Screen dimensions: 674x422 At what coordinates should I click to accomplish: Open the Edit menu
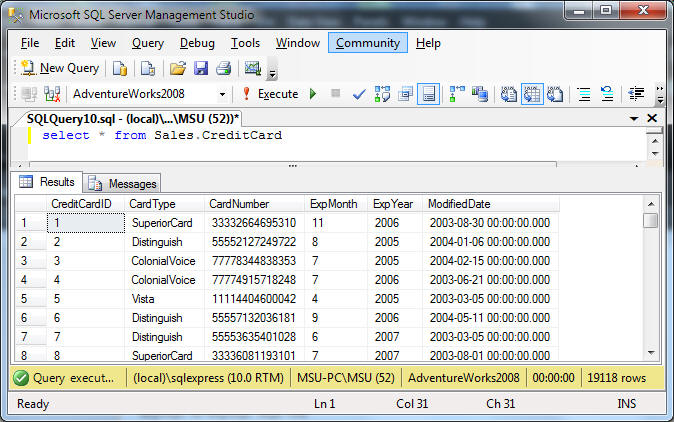[65, 43]
